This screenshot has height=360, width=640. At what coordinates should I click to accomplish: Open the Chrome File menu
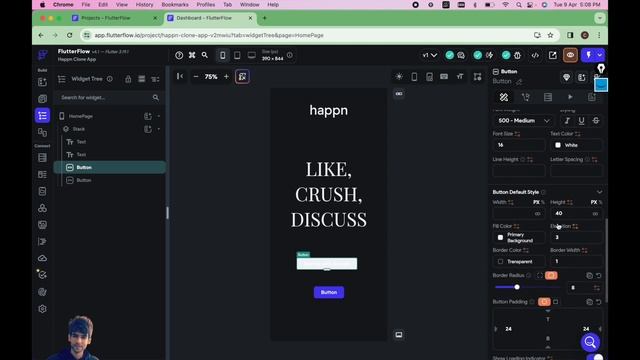(86, 4)
